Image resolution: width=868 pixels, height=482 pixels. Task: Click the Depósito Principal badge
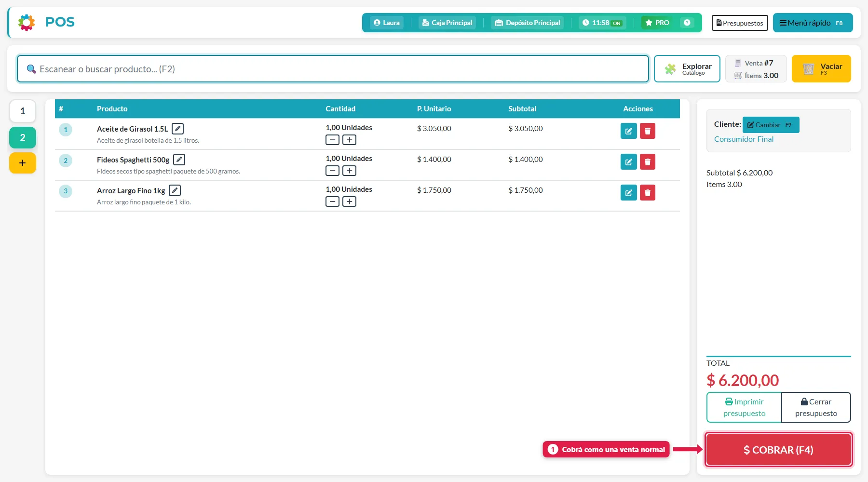pos(528,23)
